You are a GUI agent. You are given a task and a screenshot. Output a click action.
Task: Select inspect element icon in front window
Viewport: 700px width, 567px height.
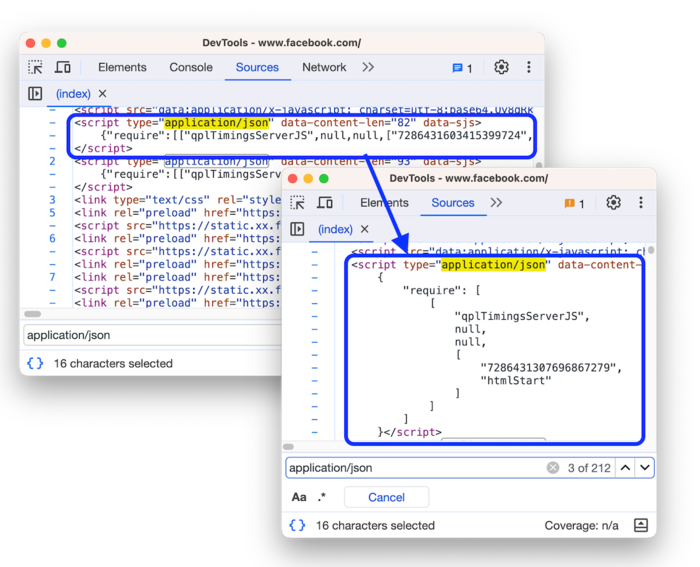click(297, 203)
